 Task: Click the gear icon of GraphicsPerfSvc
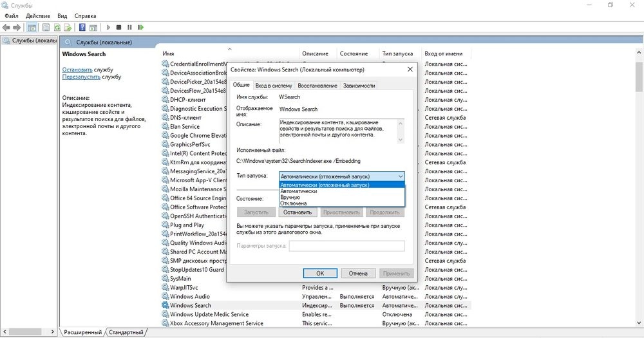tap(165, 144)
